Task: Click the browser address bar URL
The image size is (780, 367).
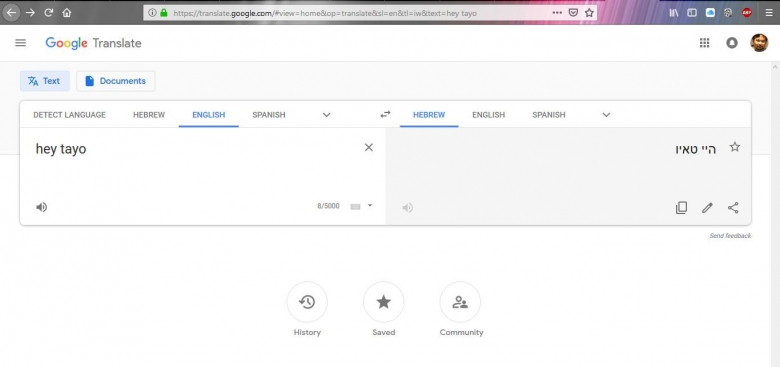Action: (325, 13)
